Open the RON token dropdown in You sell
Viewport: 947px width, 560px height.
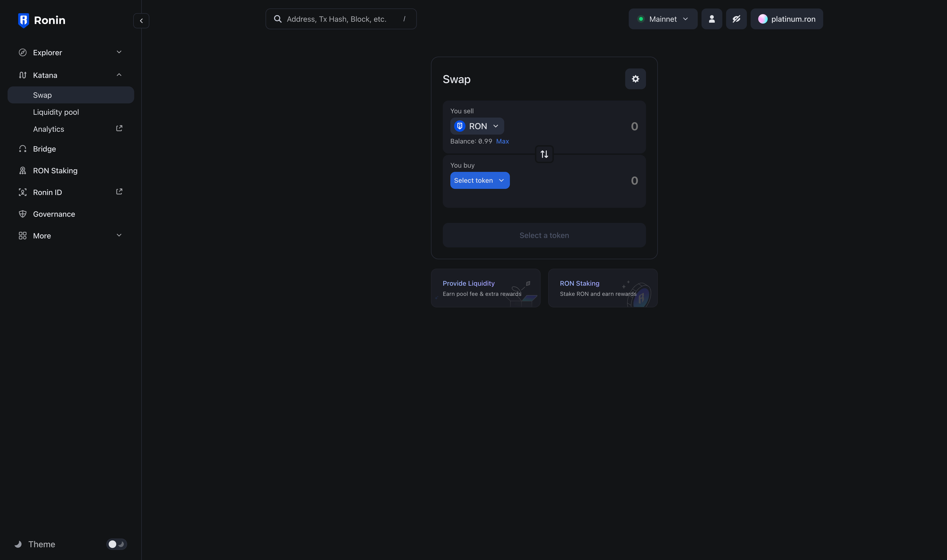(x=477, y=126)
